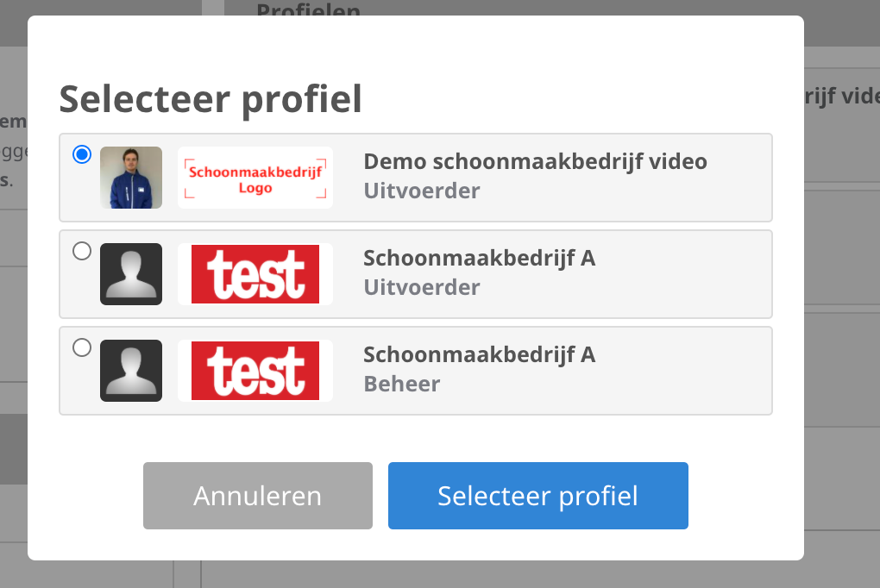Click the red test logo in Beheer row
Image resolution: width=880 pixels, height=588 pixels.
255,371
